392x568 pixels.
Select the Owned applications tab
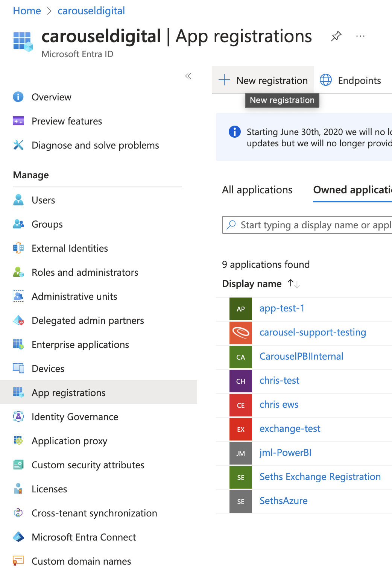352,190
